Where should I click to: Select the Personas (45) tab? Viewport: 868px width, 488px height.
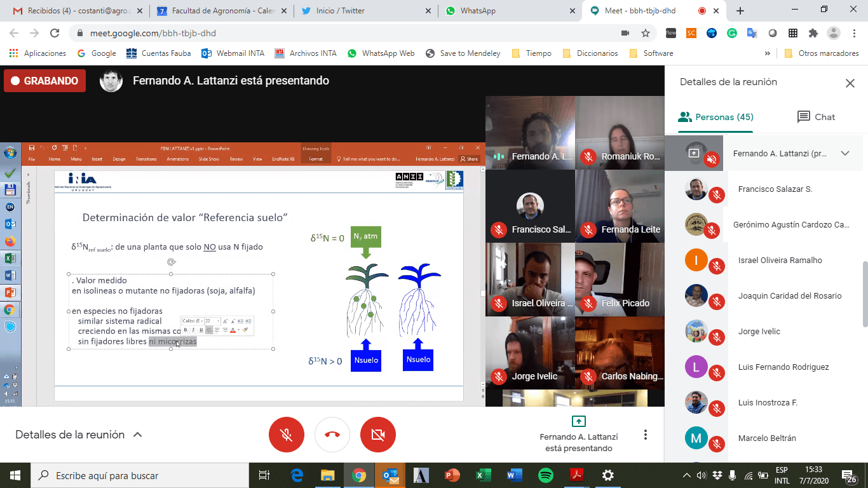tap(715, 117)
